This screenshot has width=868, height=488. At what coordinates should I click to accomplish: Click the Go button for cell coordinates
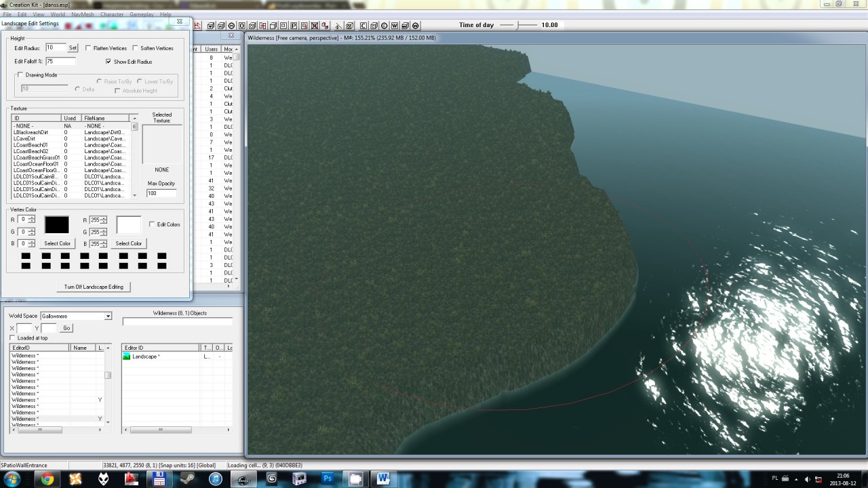(x=66, y=328)
